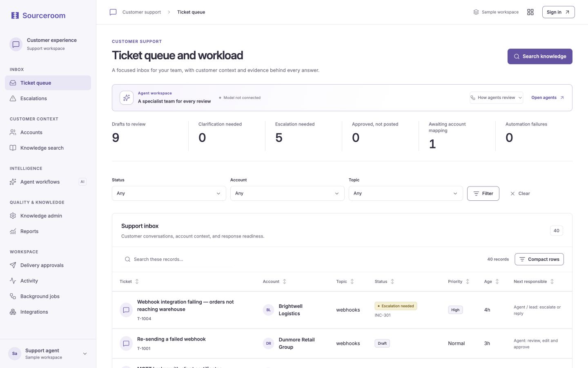Sort table by Next responsible column
This screenshot has height=368, width=588.
(x=534, y=281)
